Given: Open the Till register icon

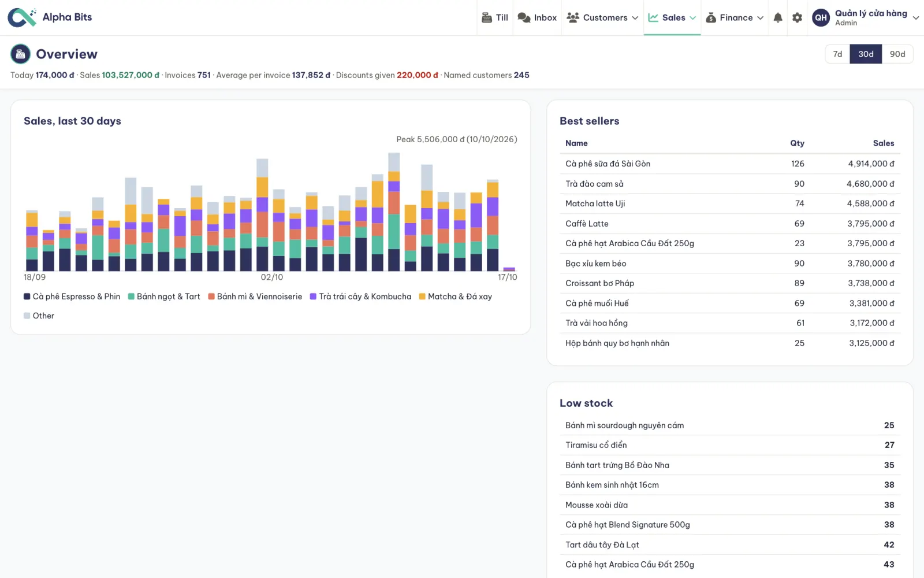Looking at the screenshot, I should [487, 17].
